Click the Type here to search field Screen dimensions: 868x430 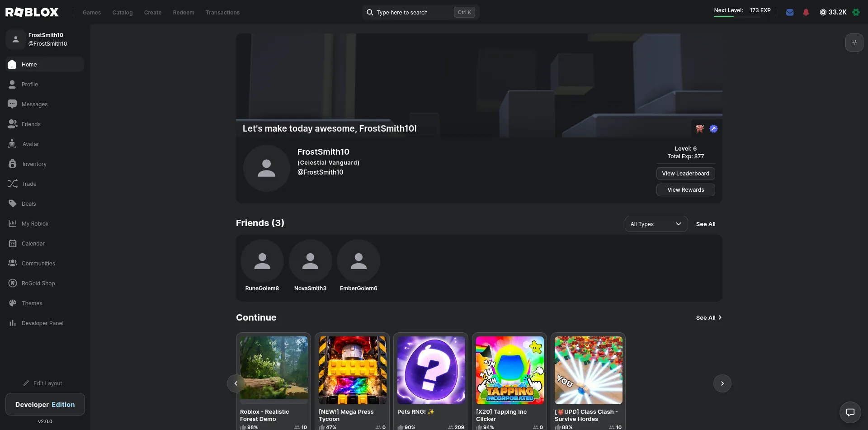[x=420, y=12]
